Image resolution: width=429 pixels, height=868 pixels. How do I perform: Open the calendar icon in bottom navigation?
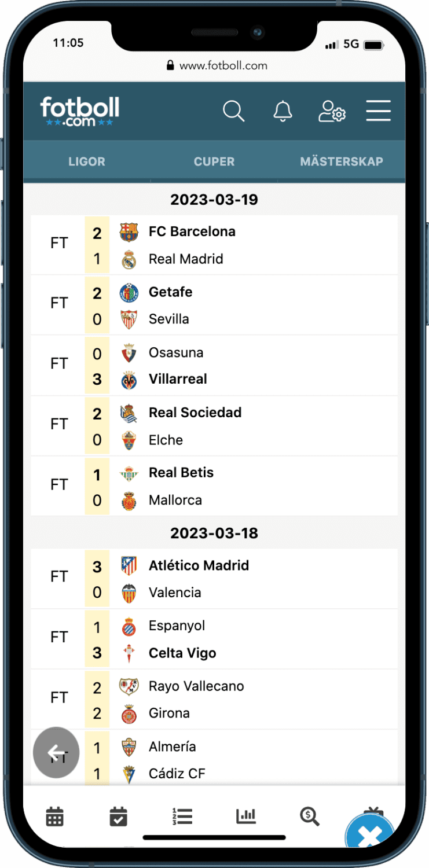[x=55, y=816]
